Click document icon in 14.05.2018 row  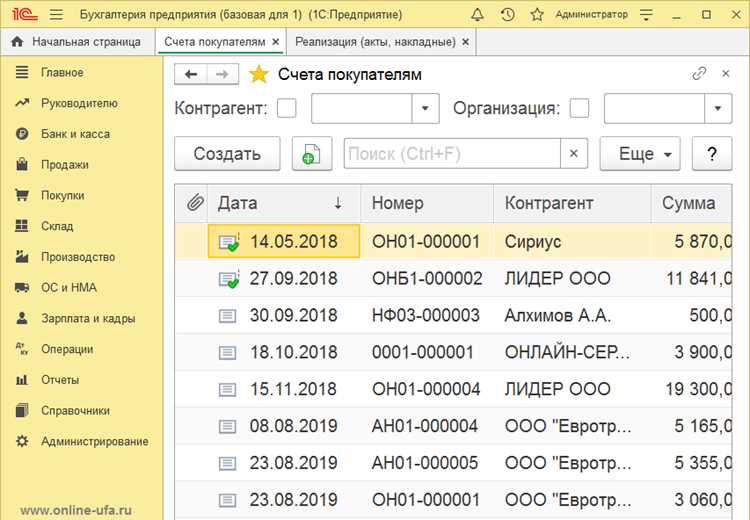point(229,242)
